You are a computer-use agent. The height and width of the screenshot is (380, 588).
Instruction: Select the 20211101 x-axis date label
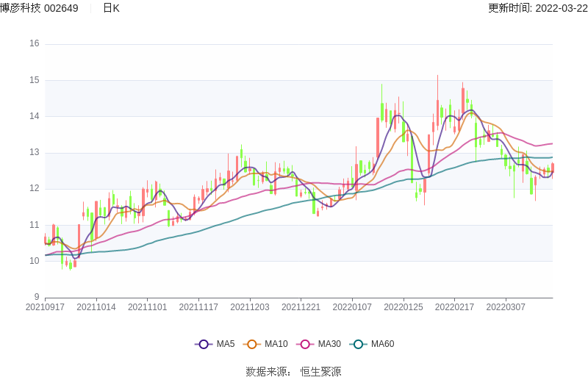click(147, 307)
